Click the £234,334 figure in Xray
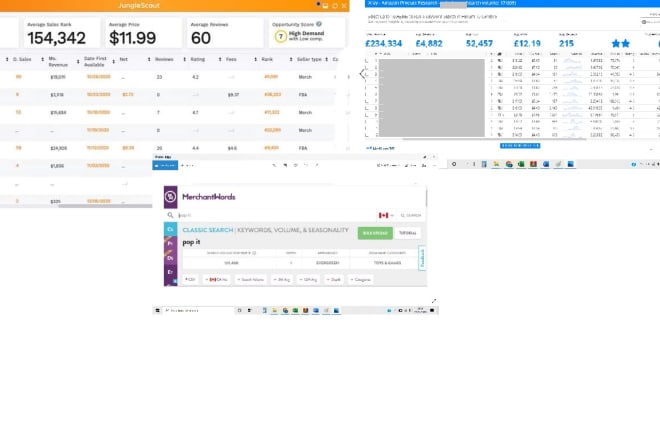The image size is (660, 440). click(383, 43)
